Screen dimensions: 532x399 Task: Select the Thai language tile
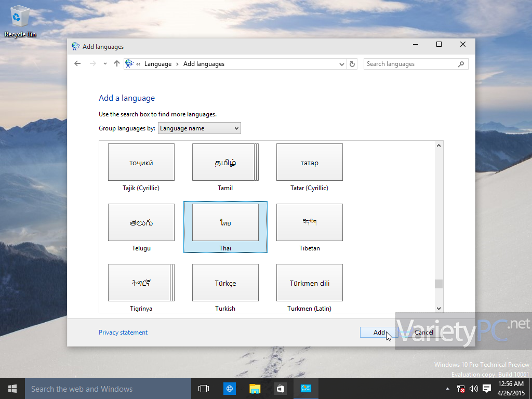[225, 227]
